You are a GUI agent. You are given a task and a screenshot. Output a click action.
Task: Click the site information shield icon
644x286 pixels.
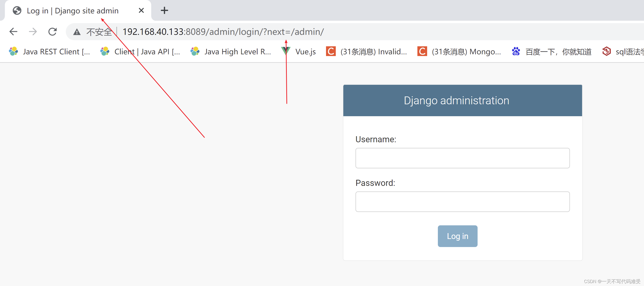(77, 31)
